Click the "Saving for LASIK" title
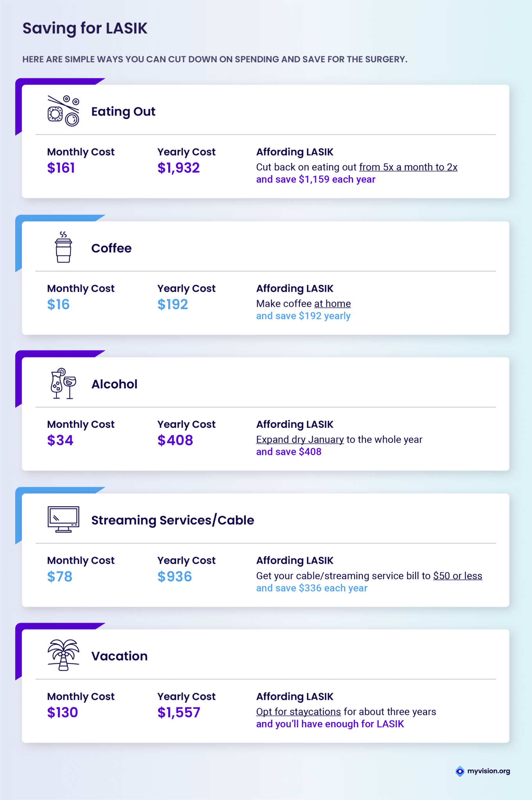This screenshot has height=800, width=532. [x=85, y=28]
